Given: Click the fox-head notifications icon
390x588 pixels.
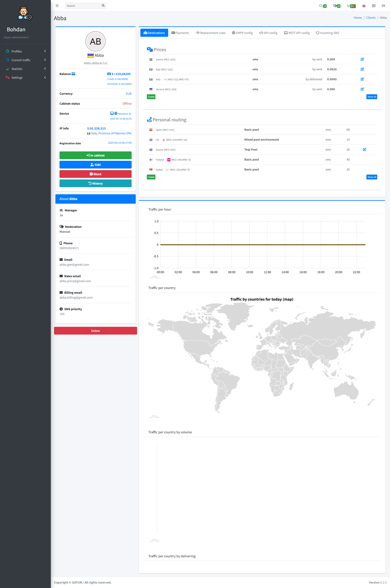Looking at the screenshot, I should point(349,6).
